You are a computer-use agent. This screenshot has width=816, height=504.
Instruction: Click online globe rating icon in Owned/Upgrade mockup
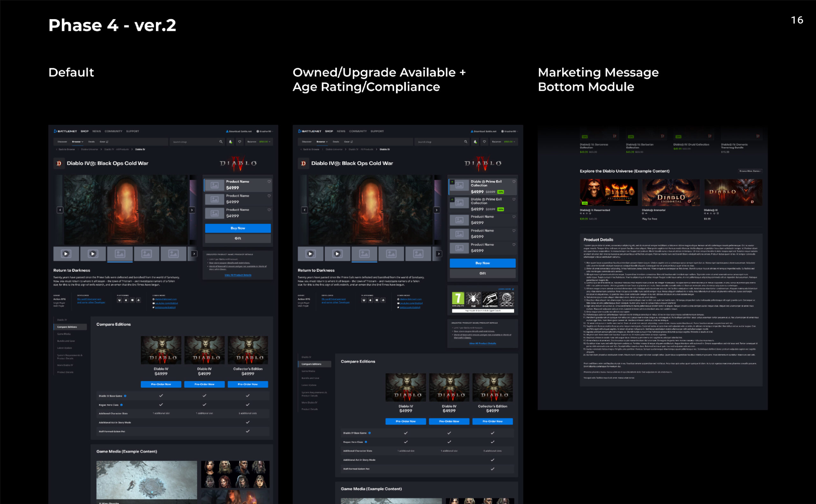506,299
